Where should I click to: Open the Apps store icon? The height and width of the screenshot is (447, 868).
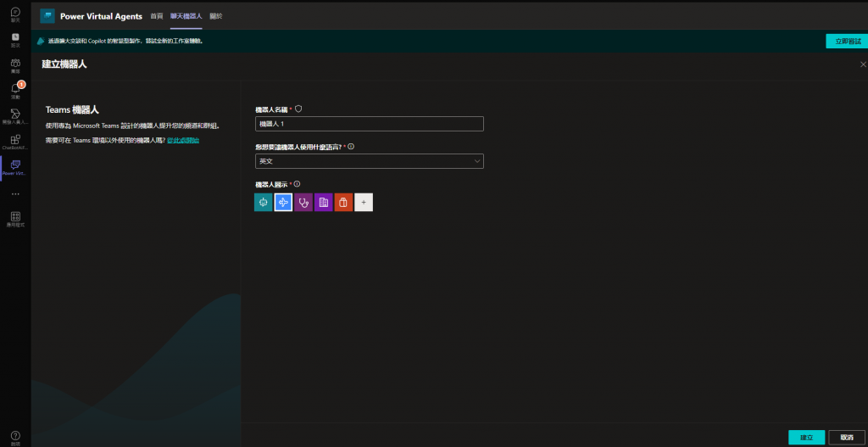click(x=15, y=219)
